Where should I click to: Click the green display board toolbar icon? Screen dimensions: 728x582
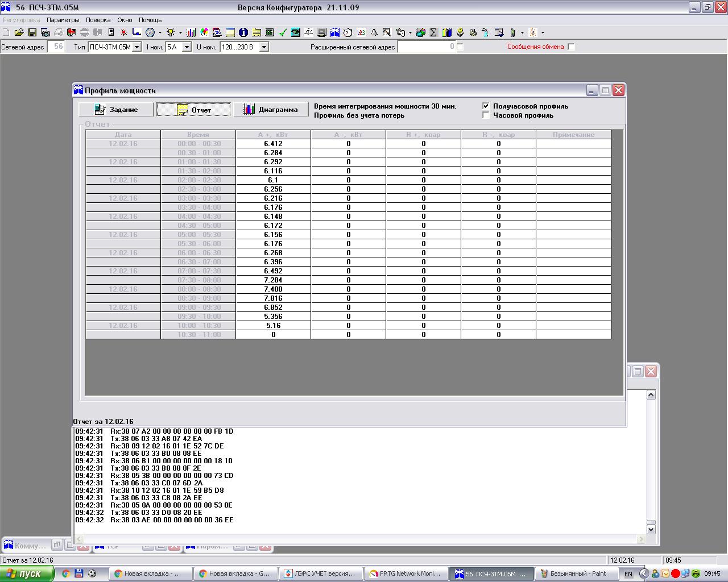(x=270, y=32)
